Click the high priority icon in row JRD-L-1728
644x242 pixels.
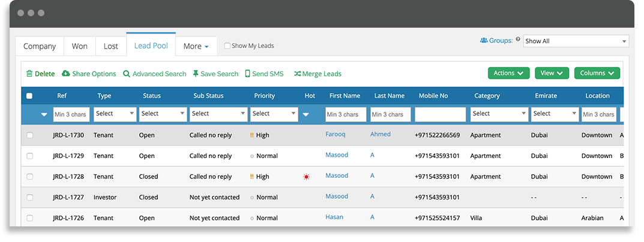click(251, 177)
